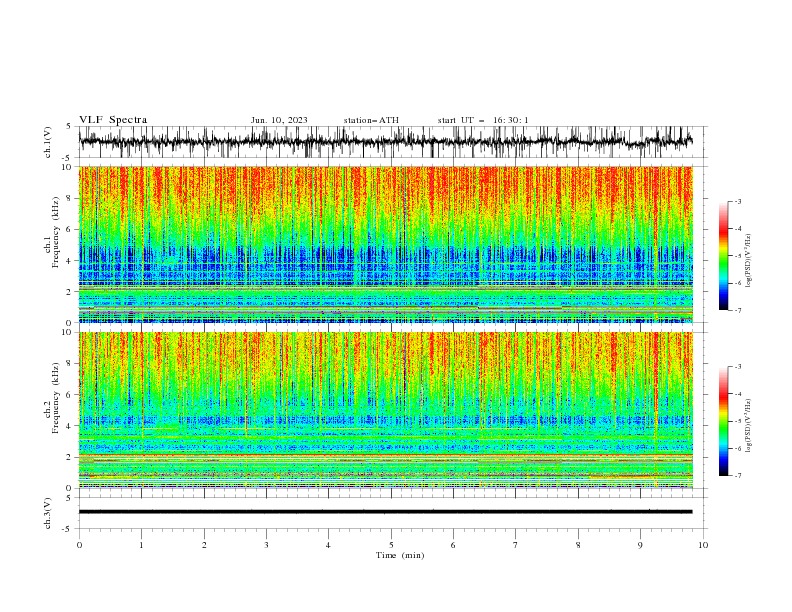
Task: Click the time axis tick label "8"
Action: [578, 545]
